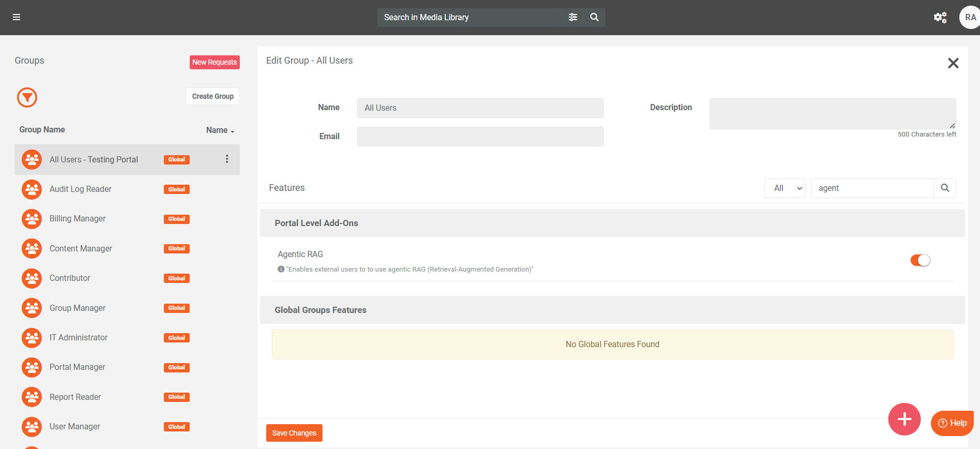Click the Media Library search magnifier
The height and width of the screenshot is (449, 980).
click(594, 17)
